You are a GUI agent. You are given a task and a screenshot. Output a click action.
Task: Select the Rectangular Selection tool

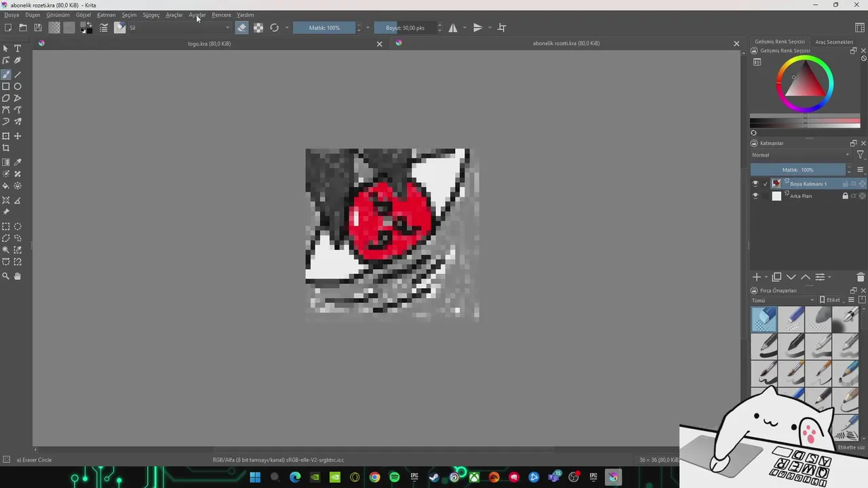coord(6,227)
